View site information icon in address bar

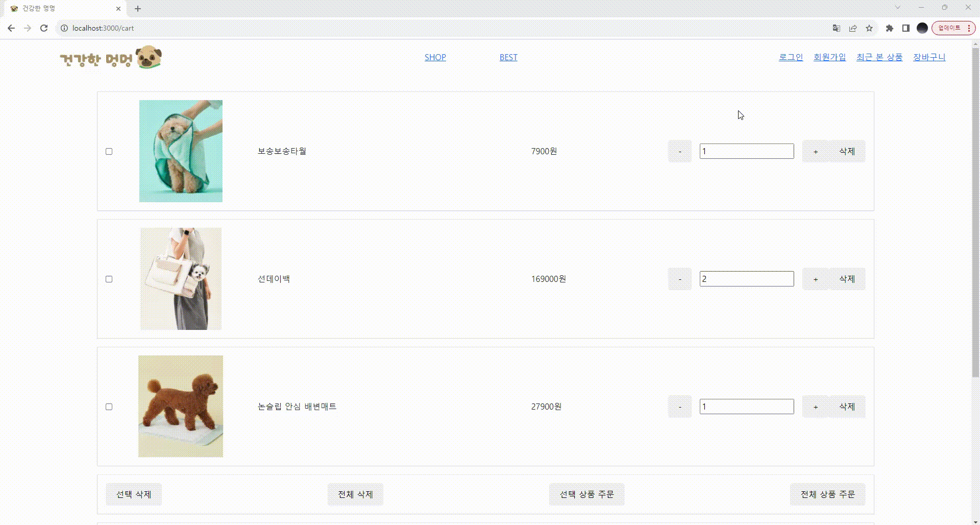pos(64,28)
